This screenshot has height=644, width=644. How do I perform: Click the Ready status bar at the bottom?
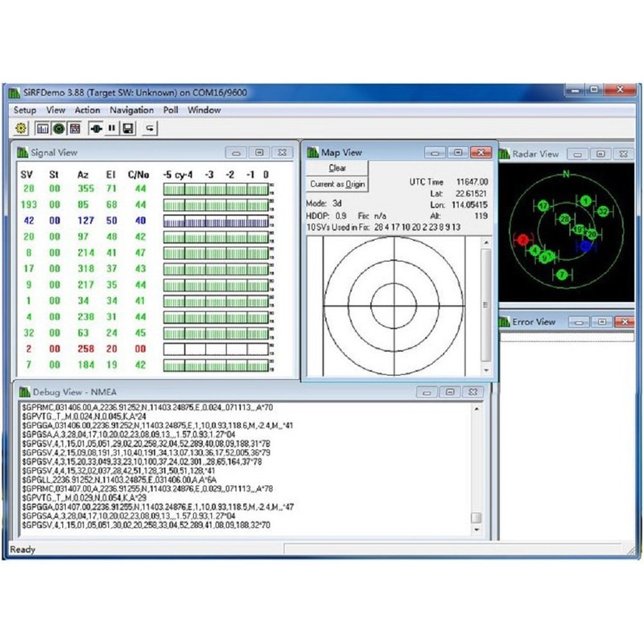coord(22,549)
